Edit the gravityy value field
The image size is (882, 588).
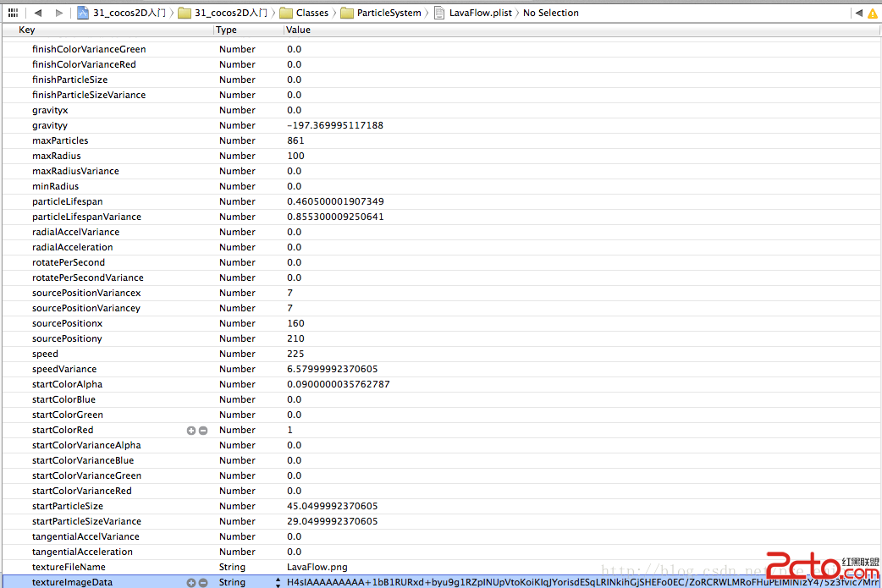coord(335,125)
